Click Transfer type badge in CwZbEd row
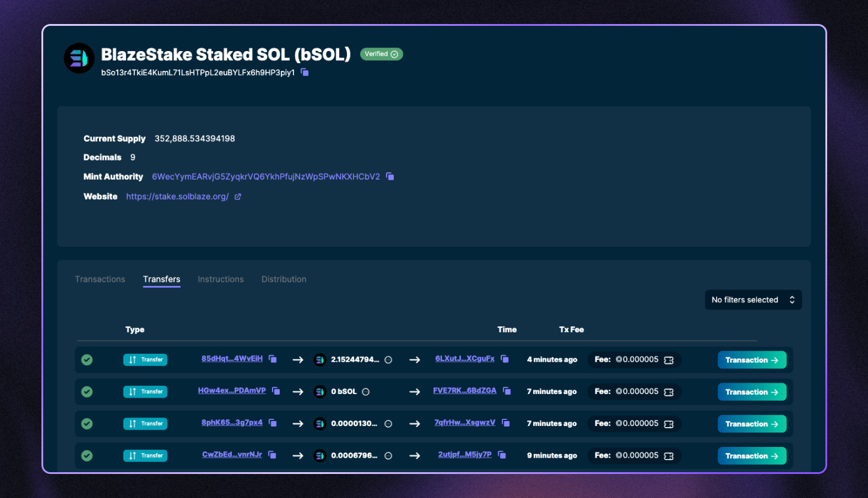This screenshot has width=868, height=498. click(145, 455)
